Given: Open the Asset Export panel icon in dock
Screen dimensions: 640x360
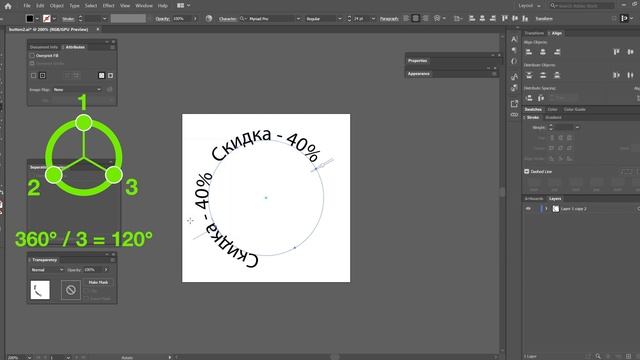Looking at the screenshot, I should [x=514, y=104].
